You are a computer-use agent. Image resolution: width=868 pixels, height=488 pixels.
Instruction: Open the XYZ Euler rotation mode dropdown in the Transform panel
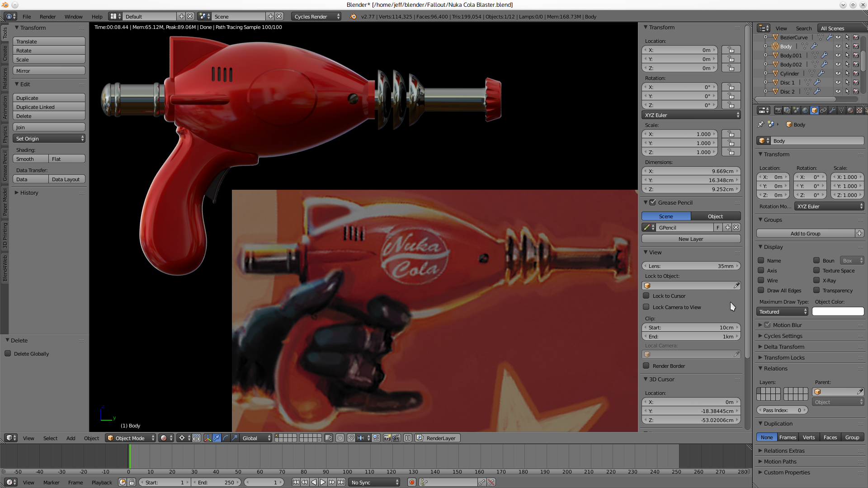click(691, 115)
